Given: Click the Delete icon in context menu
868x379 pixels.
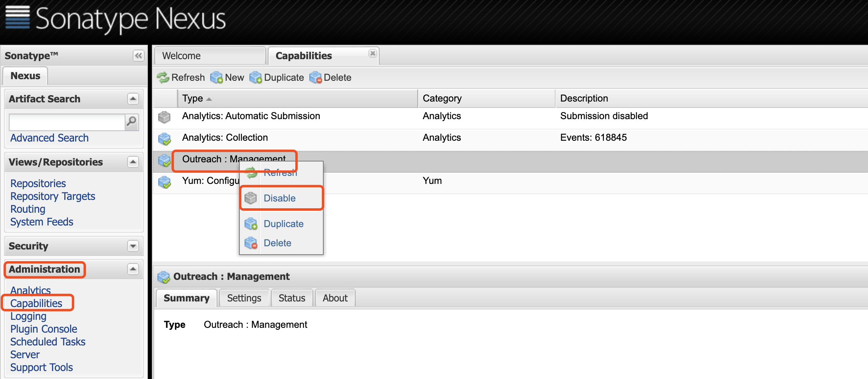Looking at the screenshot, I should [x=251, y=243].
